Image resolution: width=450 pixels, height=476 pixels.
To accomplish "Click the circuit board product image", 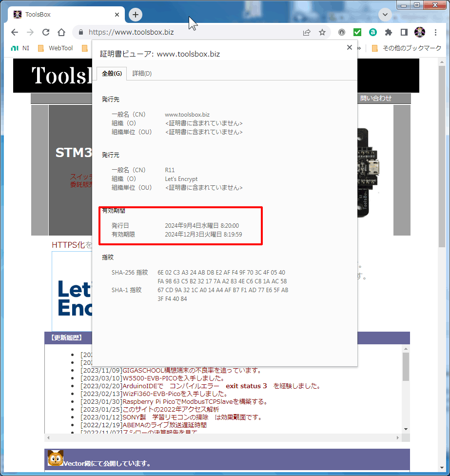I will coord(369,173).
